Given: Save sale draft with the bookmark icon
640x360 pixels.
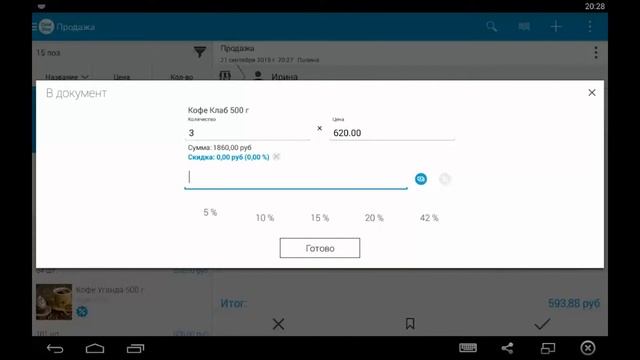Looking at the screenshot, I should tap(410, 324).
